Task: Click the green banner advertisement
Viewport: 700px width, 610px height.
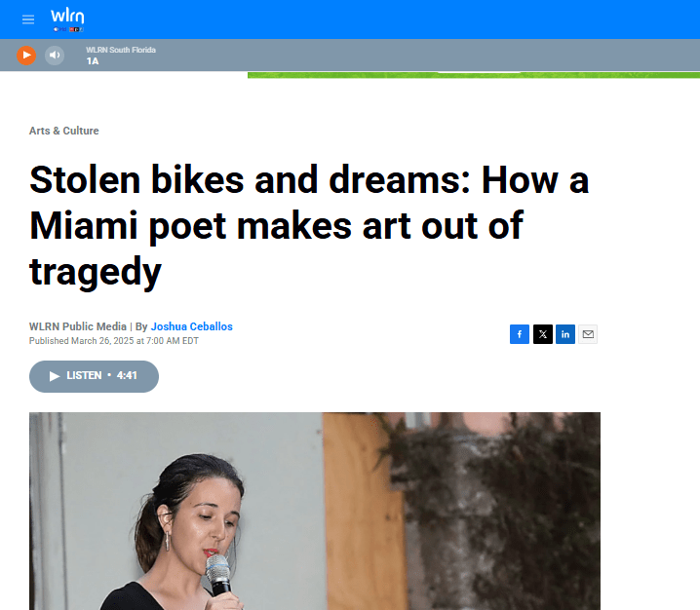Action: pyautogui.click(x=474, y=75)
